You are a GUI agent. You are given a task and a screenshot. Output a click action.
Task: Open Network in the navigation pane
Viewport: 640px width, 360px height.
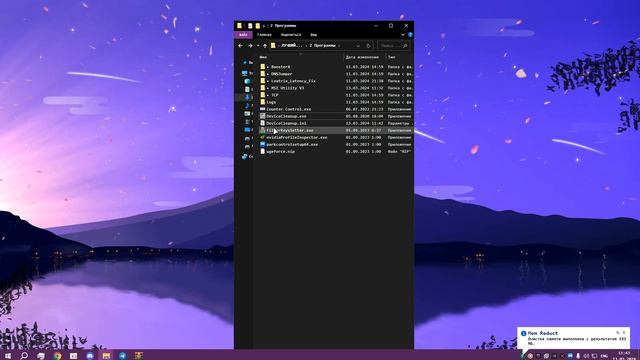245,156
